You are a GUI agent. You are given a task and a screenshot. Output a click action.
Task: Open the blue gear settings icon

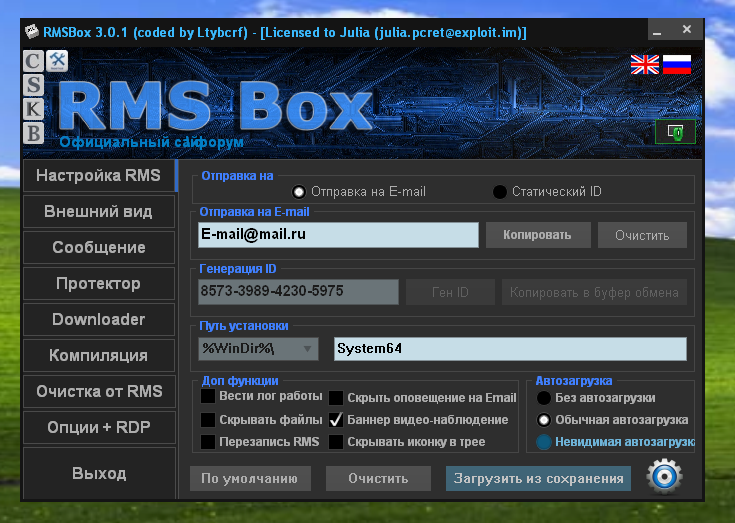pyautogui.click(x=664, y=477)
